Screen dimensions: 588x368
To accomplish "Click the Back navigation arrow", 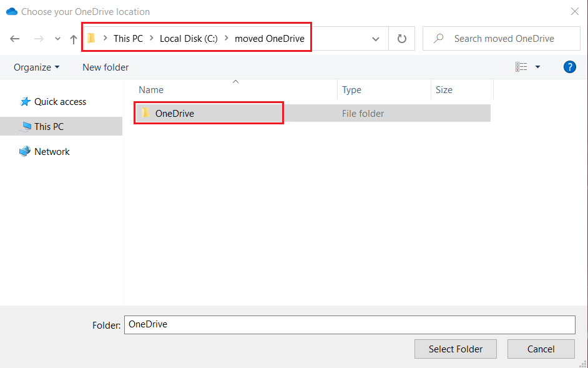I will point(14,39).
